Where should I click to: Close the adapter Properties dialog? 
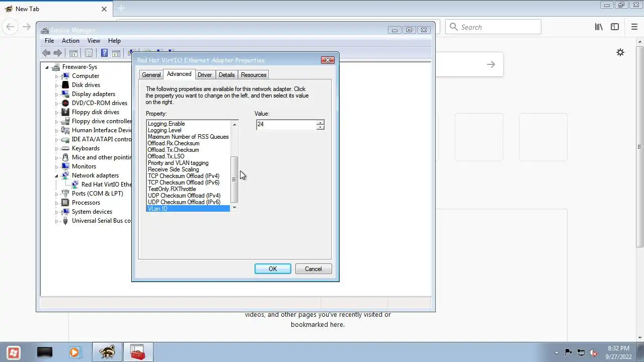[x=328, y=60]
